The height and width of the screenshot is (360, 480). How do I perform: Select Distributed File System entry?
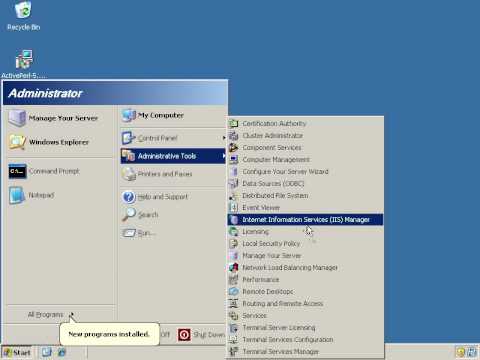(306, 195)
